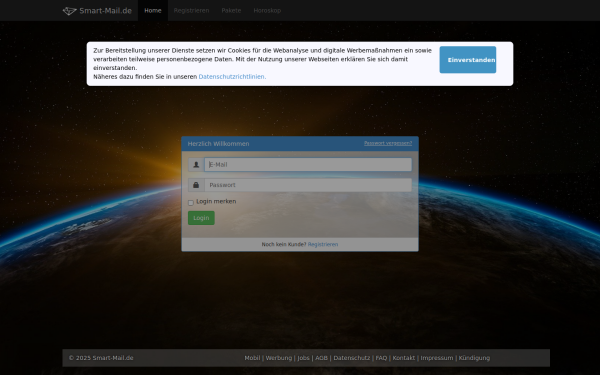Viewport: 600px width, 375px height.
Task: Open the Kündigung footer link
Action: pyautogui.click(x=474, y=358)
